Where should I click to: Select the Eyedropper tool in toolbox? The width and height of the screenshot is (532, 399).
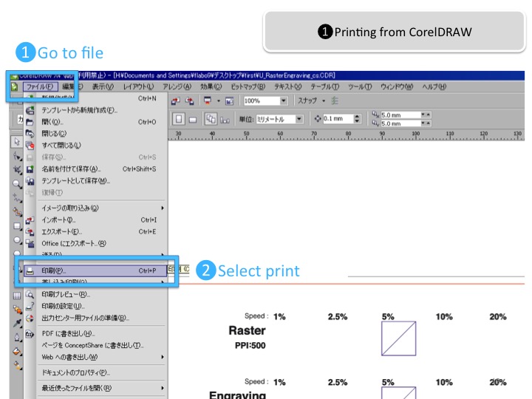point(16,323)
